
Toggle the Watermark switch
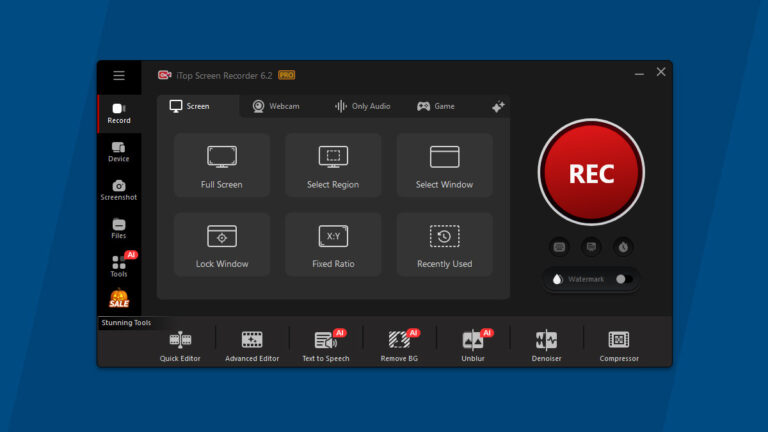tap(624, 279)
